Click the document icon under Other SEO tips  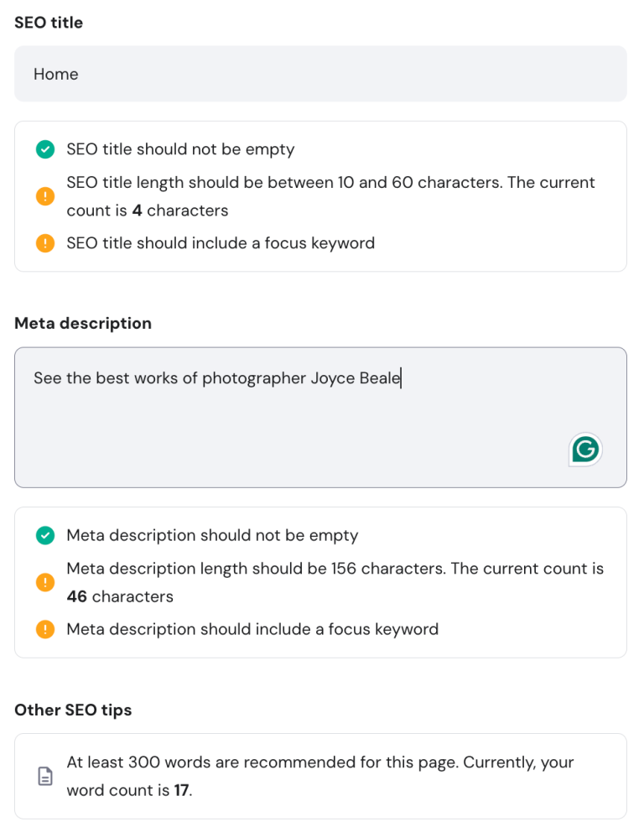click(x=46, y=776)
